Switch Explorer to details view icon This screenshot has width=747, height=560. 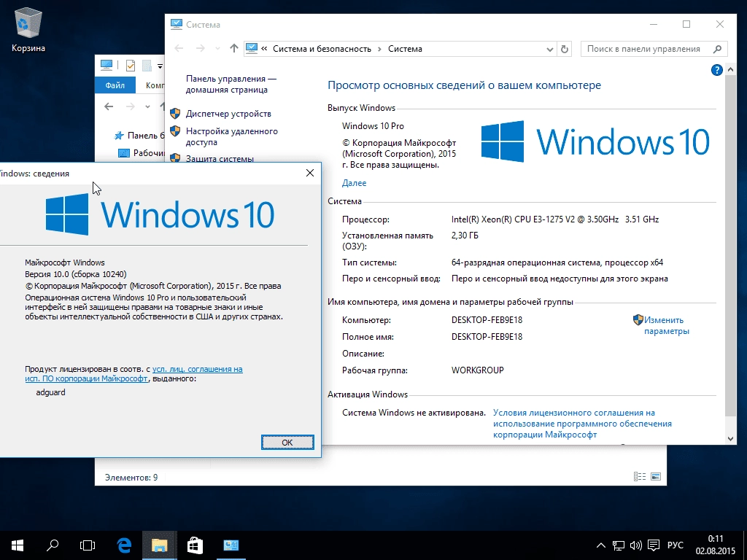tap(639, 476)
